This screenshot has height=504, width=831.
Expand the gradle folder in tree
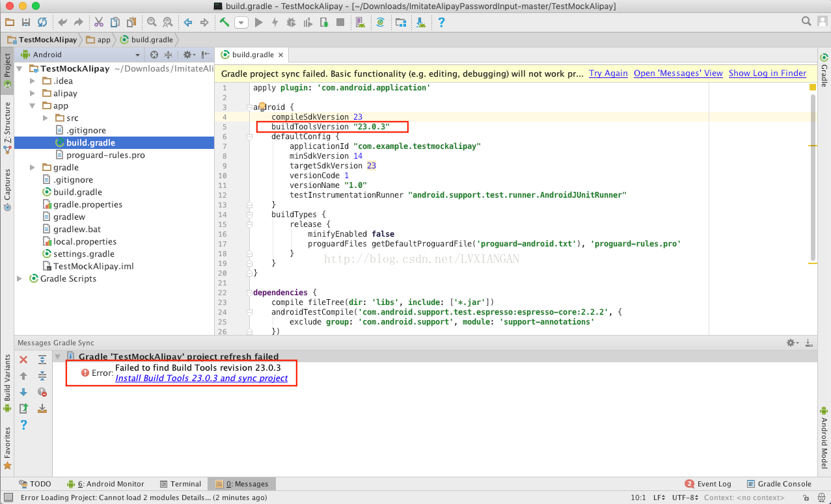click(33, 168)
